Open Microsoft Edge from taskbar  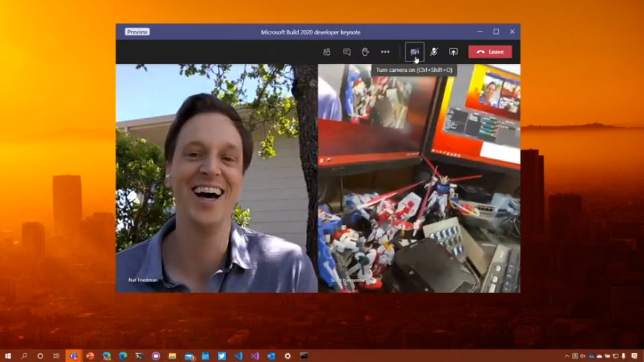pyautogui.click(x=122, y=356)
